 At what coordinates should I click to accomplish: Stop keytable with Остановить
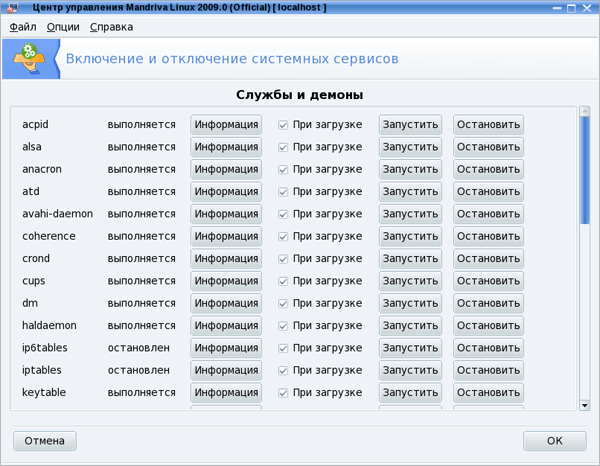click(488, 393)
